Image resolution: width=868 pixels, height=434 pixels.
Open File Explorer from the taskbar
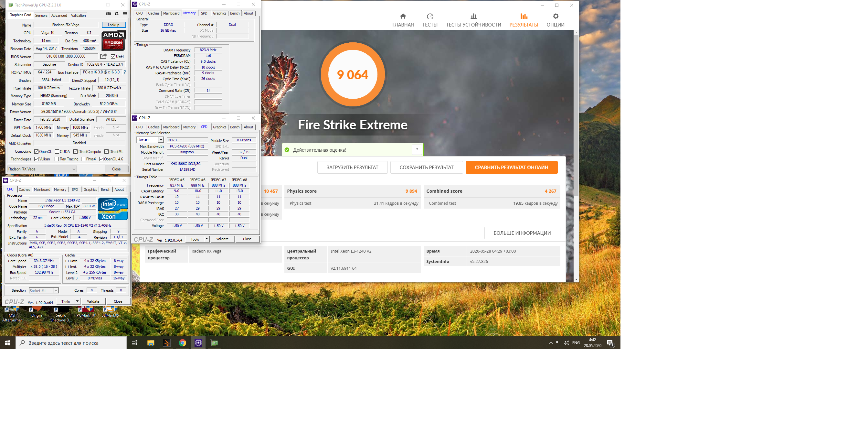(151, 342)
